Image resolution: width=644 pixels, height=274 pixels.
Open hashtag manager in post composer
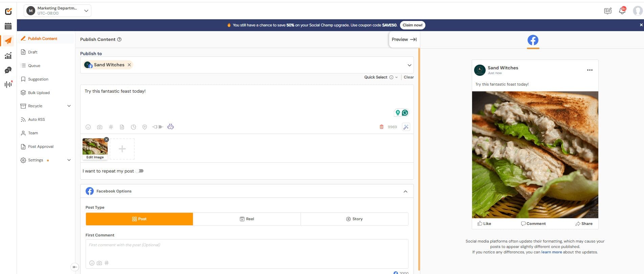point(111,127)
